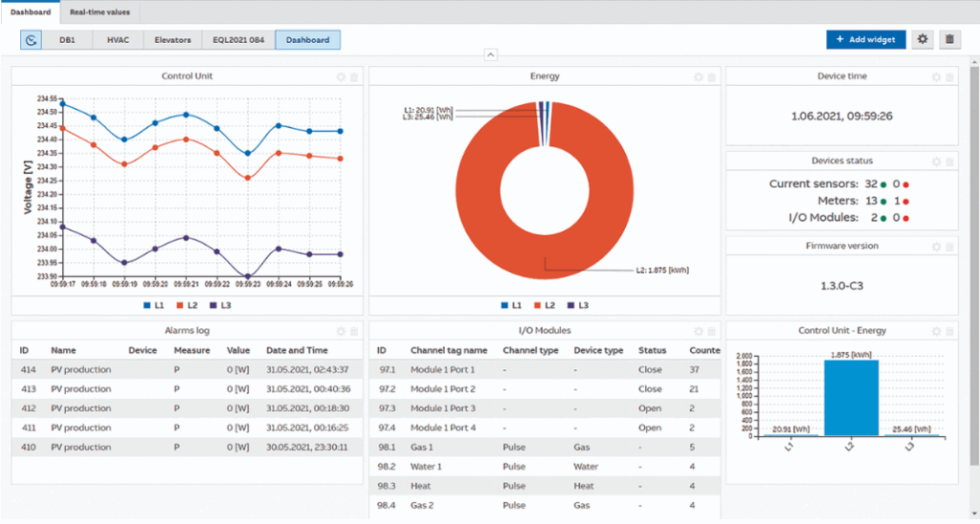
Task: Click the Add widget button
Action: 865,39
